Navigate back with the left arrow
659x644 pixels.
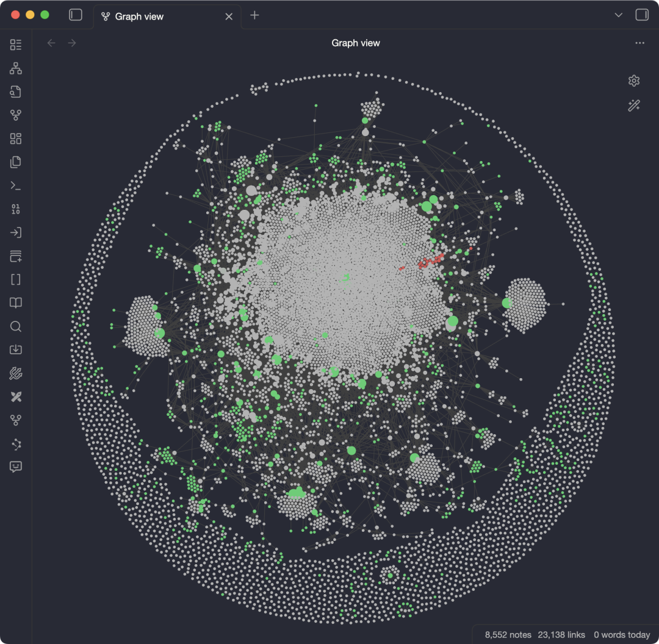click(x=51, y=43)
